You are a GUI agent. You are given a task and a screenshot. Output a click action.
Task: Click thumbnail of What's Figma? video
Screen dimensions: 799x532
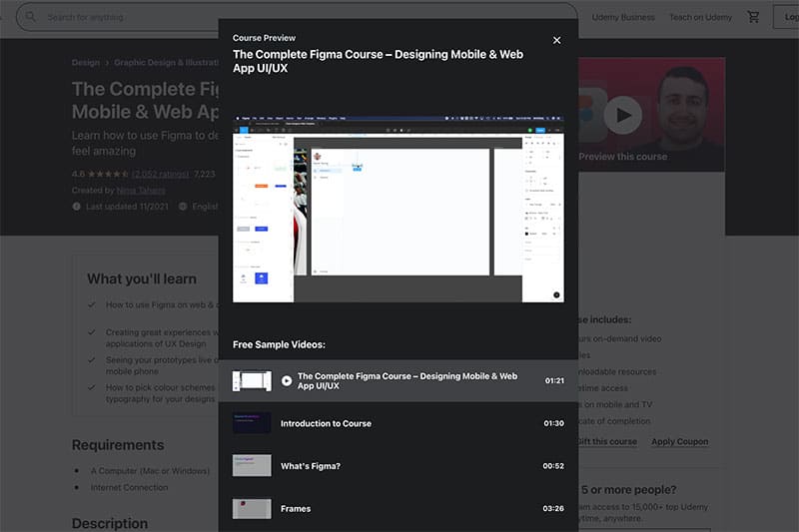coord(252,466)
